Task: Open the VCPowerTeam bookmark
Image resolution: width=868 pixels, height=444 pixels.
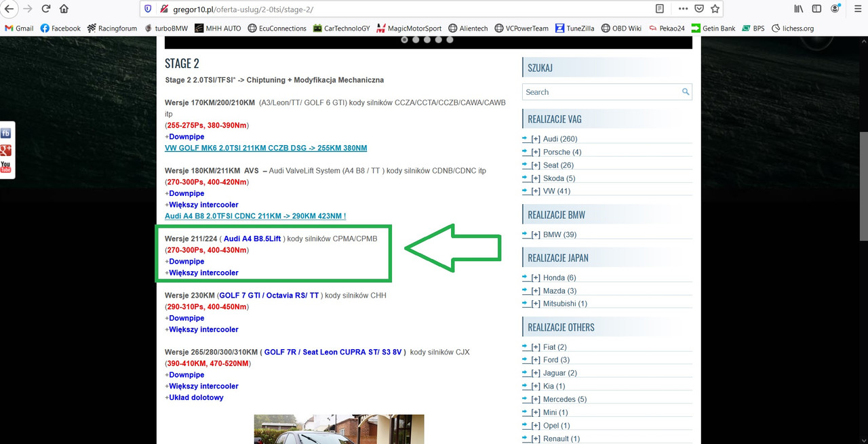Action: point(521,28)
